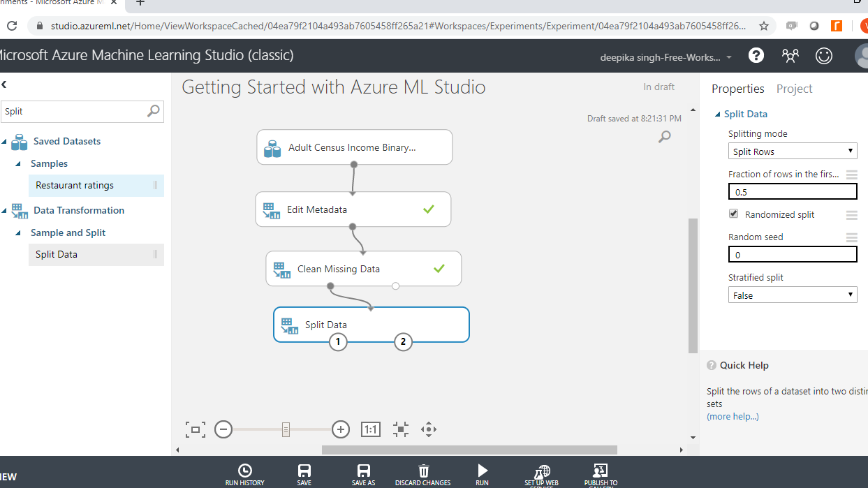The image size is (868, 488).
Task: Switch to the Properties tab
Action: (738, 89)
